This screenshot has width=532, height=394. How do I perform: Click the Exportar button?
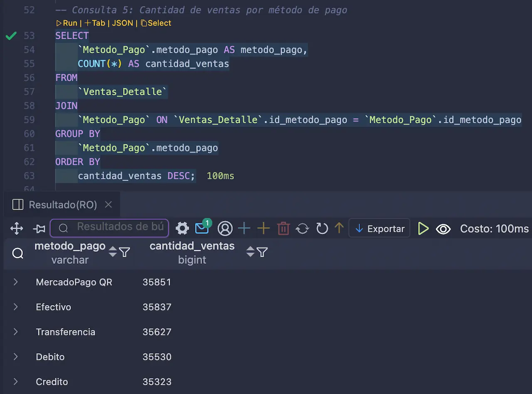[379, 228]
